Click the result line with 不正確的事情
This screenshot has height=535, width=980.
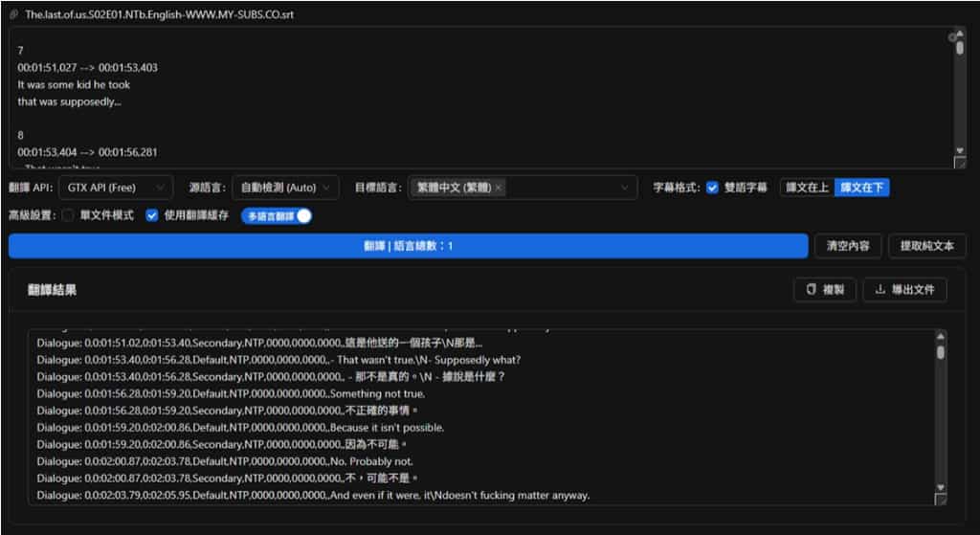click(227, 411)
